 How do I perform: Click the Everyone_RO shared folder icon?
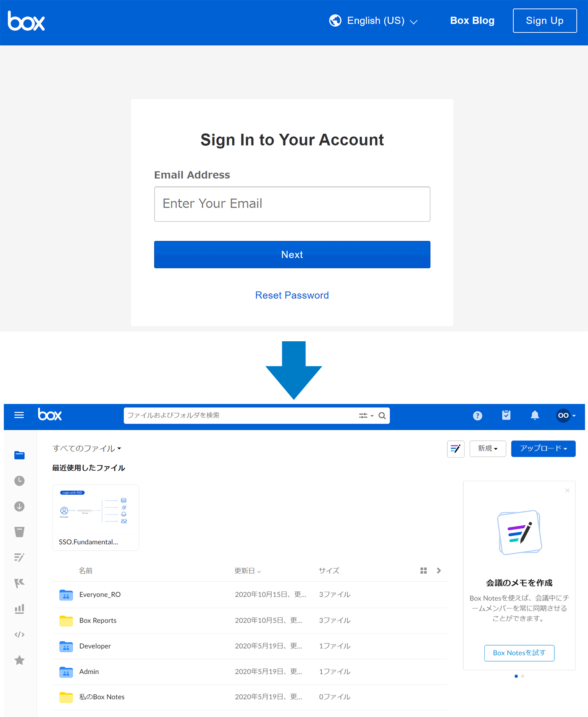66,595
